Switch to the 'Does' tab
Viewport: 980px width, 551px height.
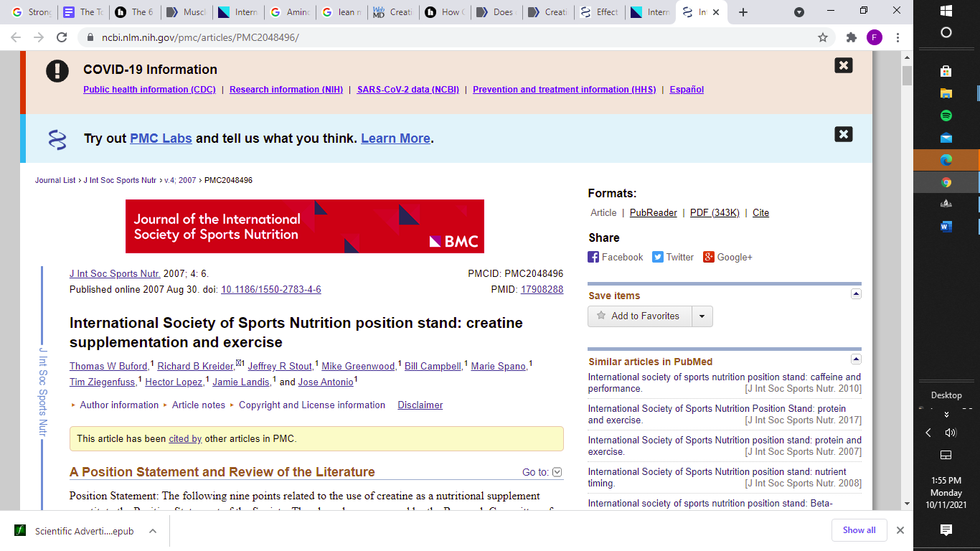coord(496,12)
